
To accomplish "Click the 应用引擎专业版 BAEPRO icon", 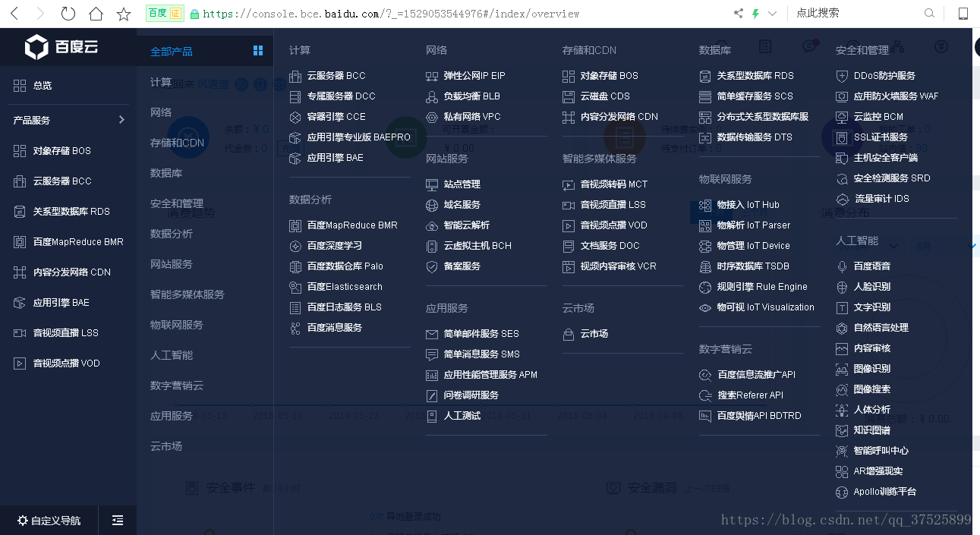I will [x=295, y=137].
